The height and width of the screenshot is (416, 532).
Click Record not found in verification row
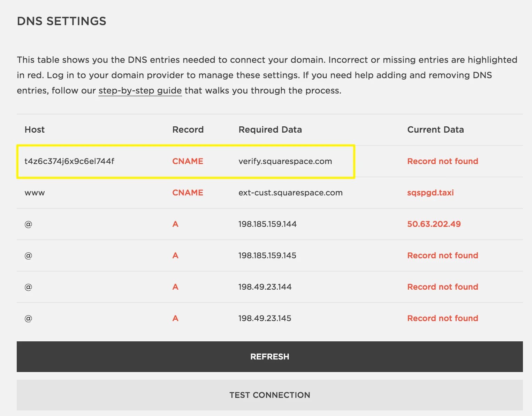pos(442,161)
